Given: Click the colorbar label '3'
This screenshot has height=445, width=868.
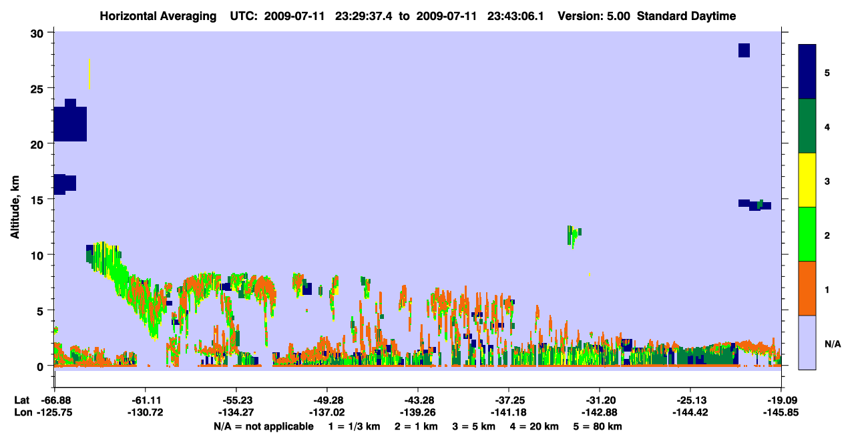Looking at the screenshot, I should point(827,181).
